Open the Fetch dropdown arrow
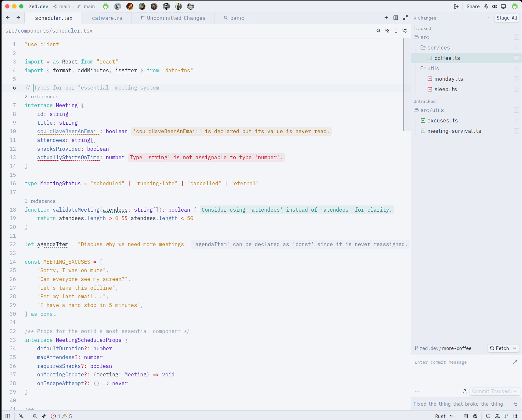The width and height of the screenshot is (522, 420). (515, 348)
